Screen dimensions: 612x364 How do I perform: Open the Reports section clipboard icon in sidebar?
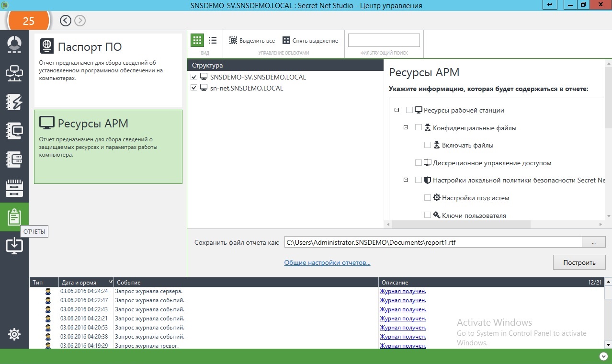coord(14,217)
